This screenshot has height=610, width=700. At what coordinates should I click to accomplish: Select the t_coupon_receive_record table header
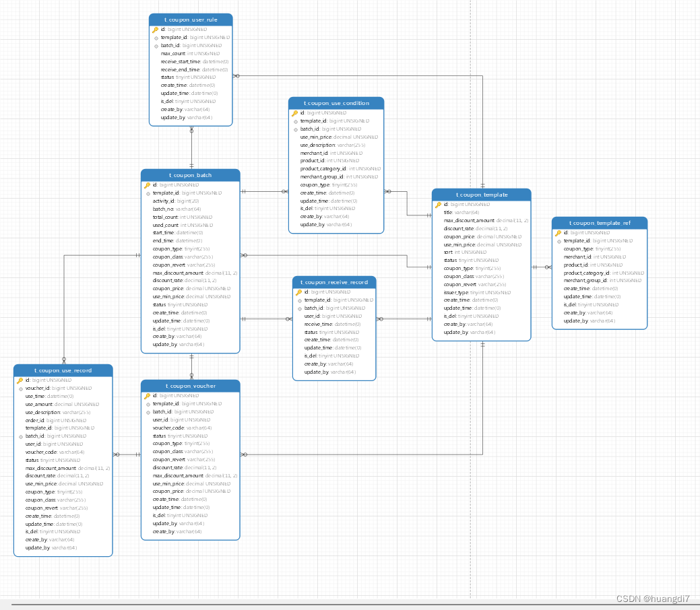(x=334, y=283)
